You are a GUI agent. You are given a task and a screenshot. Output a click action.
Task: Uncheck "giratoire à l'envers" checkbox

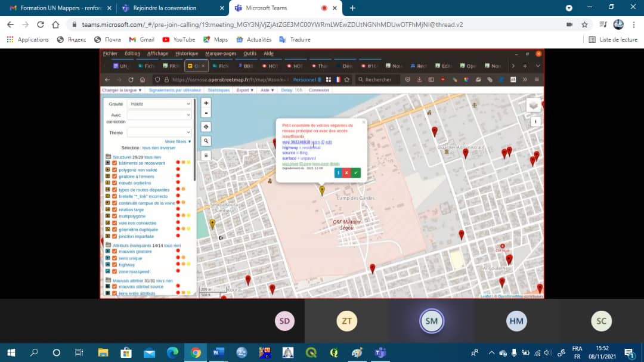(x=114, y=177)
